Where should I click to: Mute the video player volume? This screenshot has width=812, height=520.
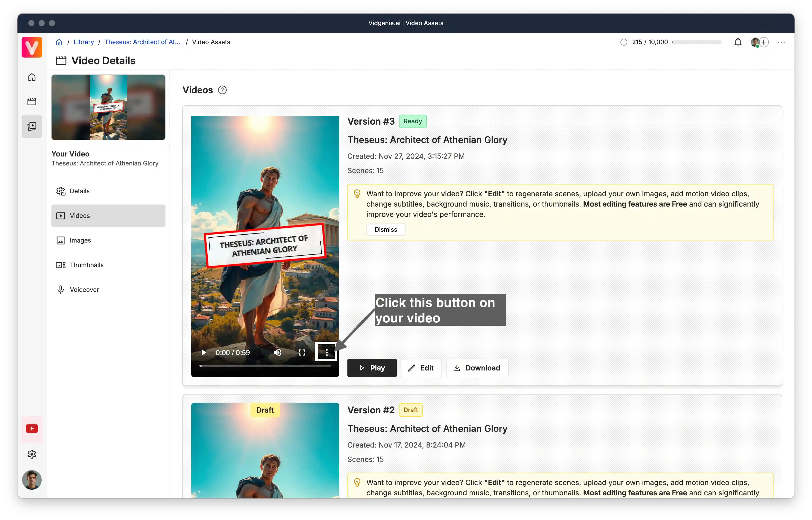(x=278, y=353)
